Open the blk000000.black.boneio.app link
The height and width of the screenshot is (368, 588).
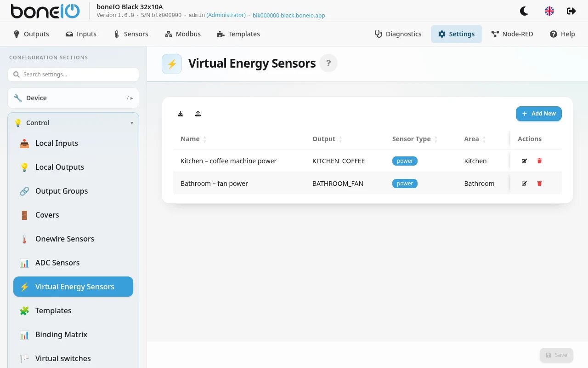click(x=289, y=15)
